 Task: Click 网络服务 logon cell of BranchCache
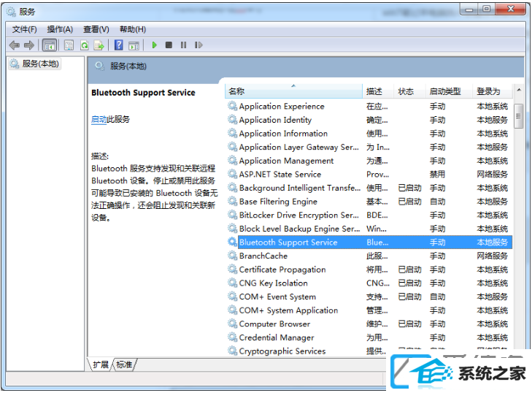[493, 256]
